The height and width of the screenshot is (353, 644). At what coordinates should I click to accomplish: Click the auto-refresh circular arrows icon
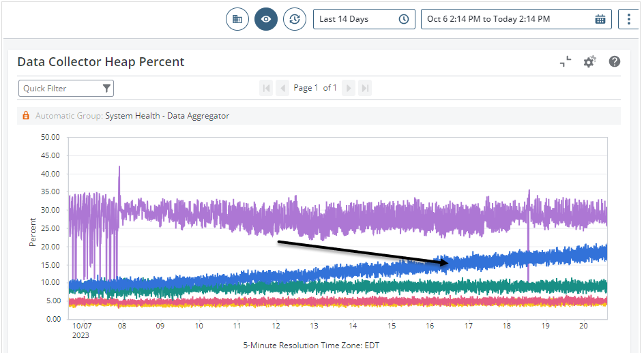(295, 19)
